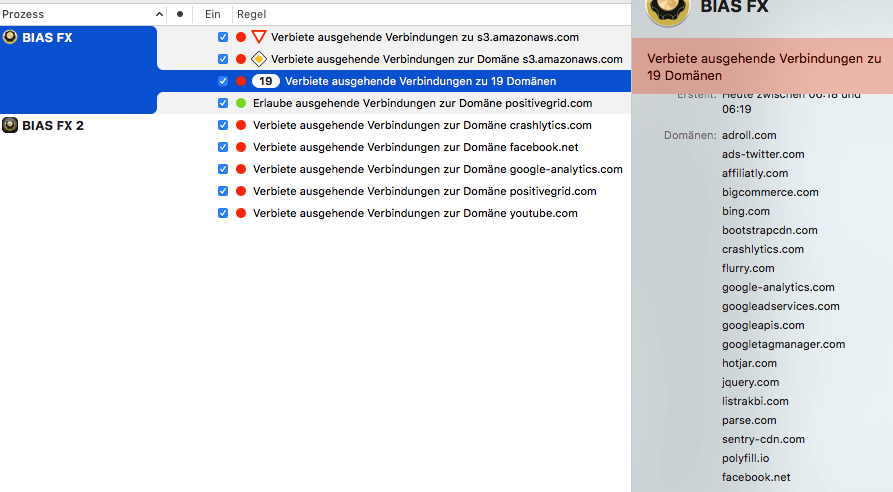Toggle checkbox for the 19 Domänen rule
The width and height of the screenshot is (893, 492).
[x=223, y=81]
